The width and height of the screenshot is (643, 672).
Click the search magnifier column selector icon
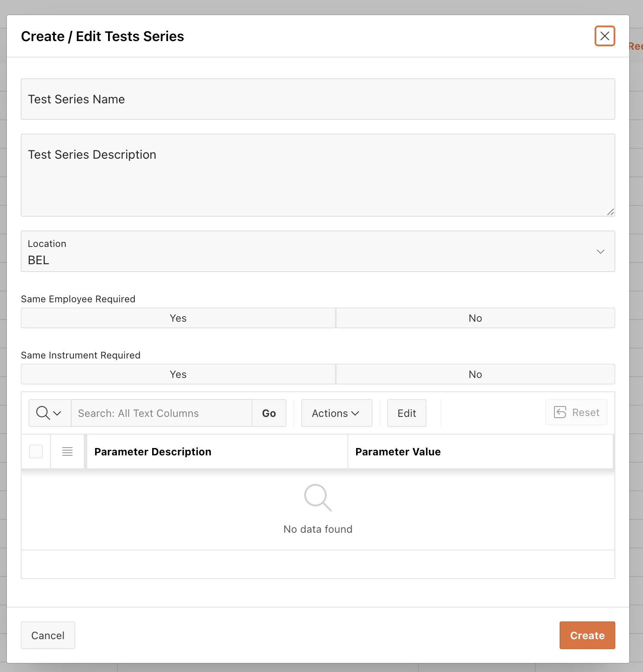49,413
